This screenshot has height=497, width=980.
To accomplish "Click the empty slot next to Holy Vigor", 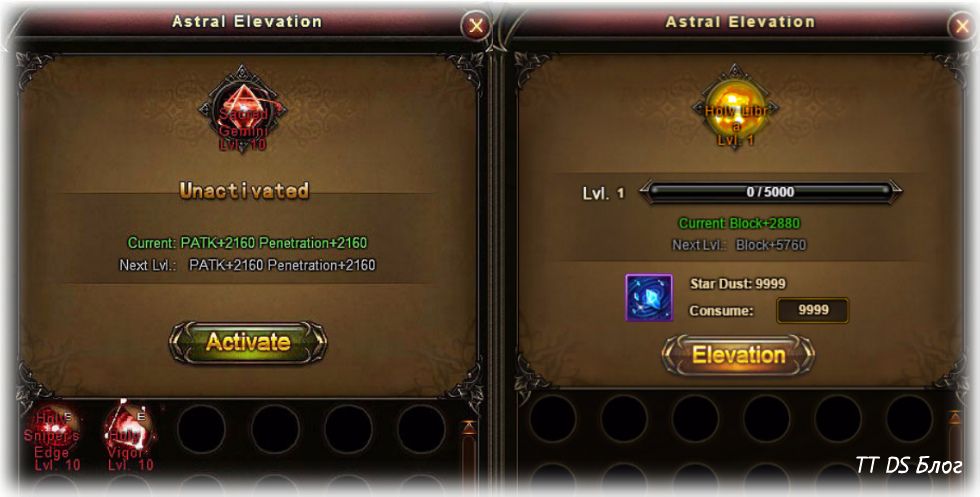I will 201,429.
